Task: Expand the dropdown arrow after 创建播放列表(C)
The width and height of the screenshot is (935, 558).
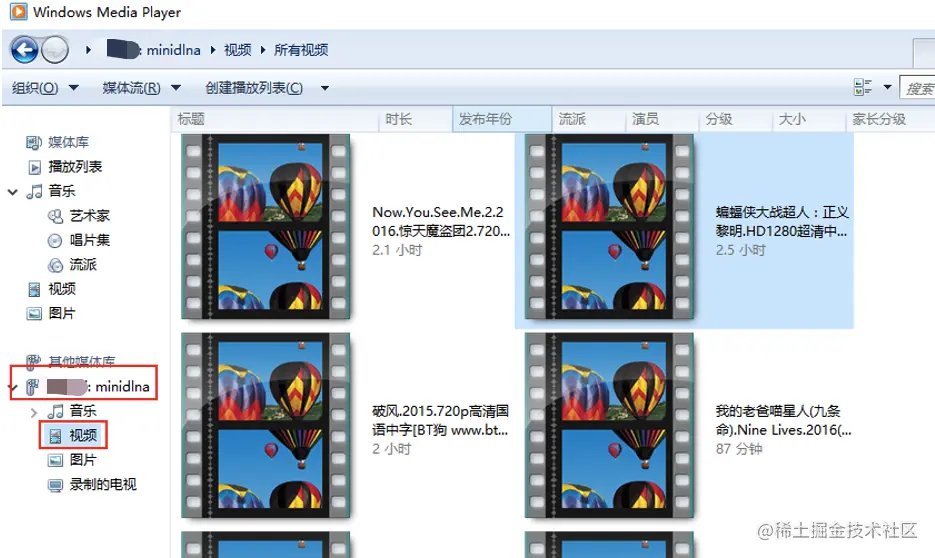Action: pos(325,88)
